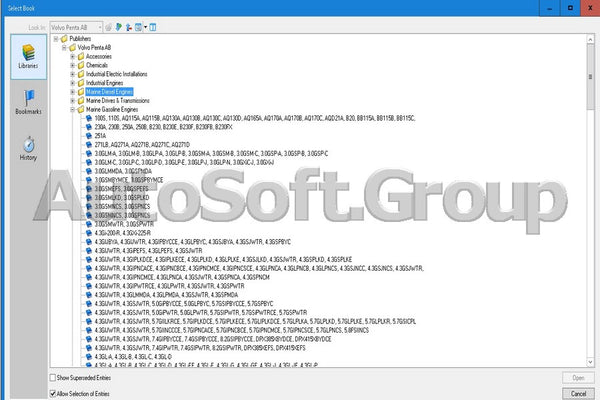
Task: Click the greyed-out first toolbar icon after Look In
Action: [109, 28]
